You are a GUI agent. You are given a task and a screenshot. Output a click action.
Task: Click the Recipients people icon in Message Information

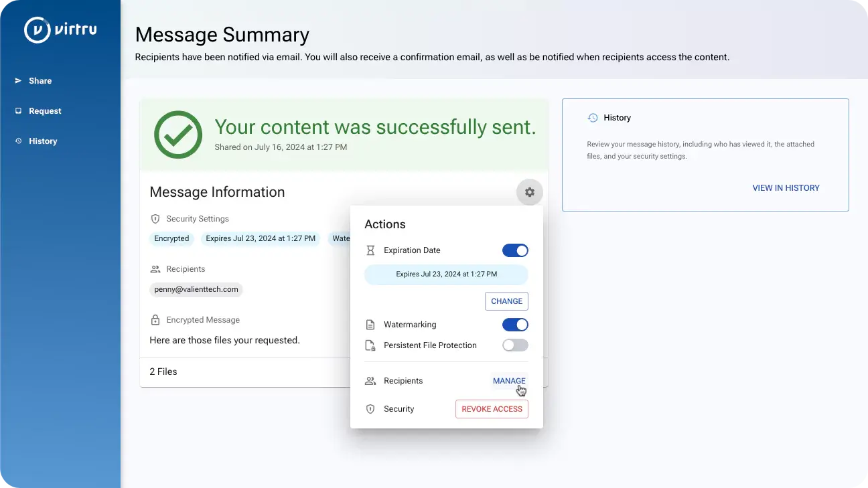point(155,269)
